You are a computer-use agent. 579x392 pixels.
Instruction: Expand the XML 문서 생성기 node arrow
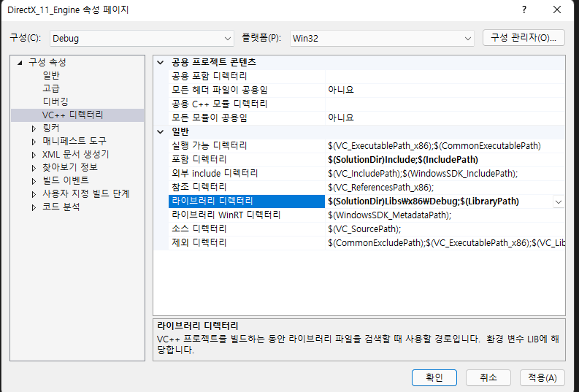[x=34, y=155]
